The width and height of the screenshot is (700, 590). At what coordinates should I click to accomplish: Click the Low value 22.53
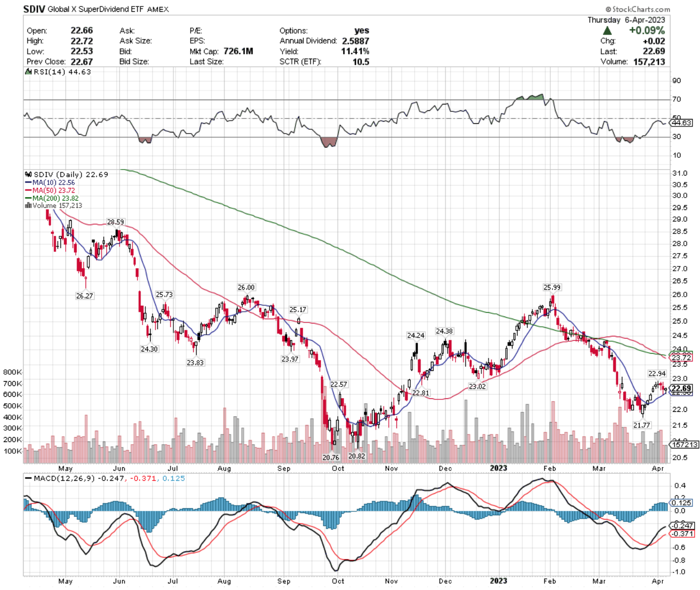pyautogui.click(x=82, y=51)
